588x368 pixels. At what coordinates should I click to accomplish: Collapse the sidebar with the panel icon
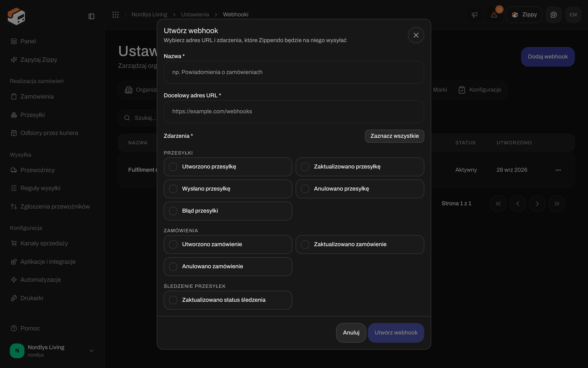coord(91,16)
